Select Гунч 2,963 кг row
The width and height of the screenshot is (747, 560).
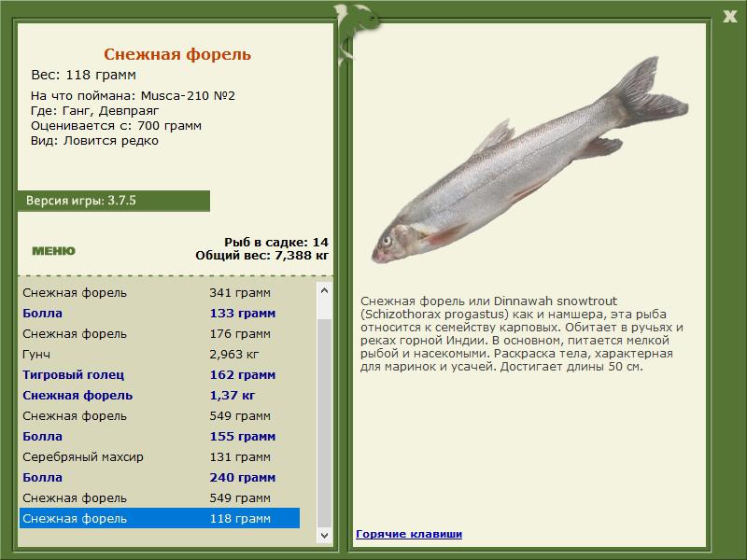(160, 355)
